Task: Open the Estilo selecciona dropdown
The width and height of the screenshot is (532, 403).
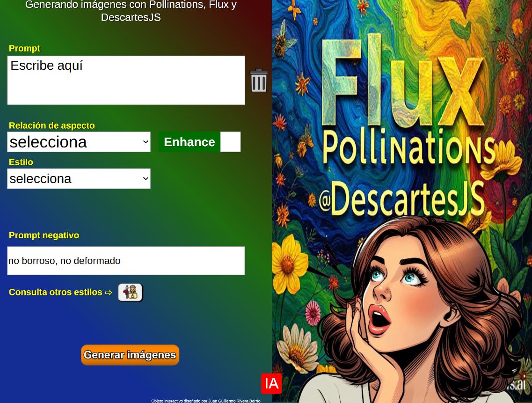Action: [x=79, y=179]
